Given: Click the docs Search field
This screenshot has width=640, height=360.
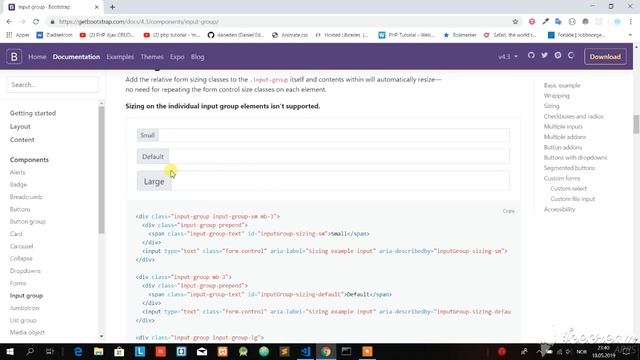Looking at the screenshot, I should 52,84.
